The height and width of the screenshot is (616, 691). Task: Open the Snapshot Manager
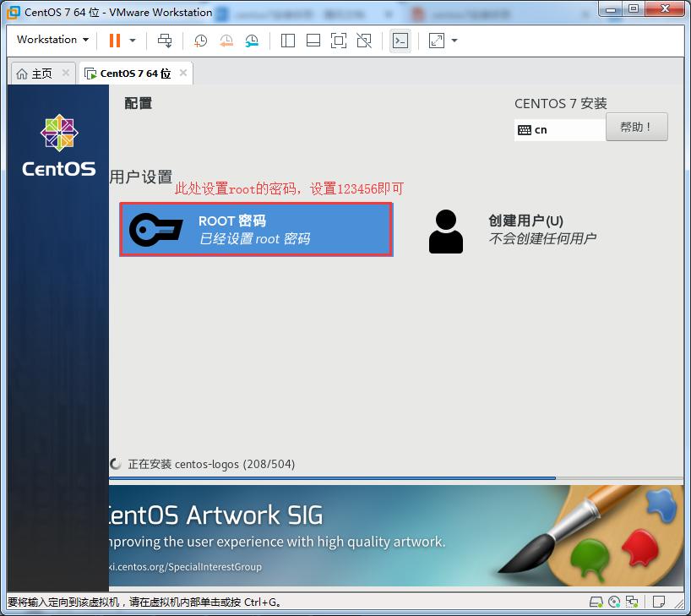(x=251, y=41)
